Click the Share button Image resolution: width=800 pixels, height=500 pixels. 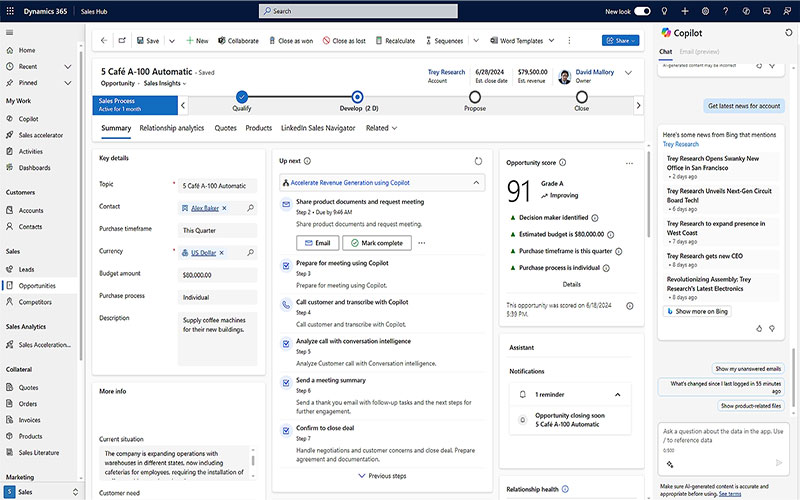(620, 40)
